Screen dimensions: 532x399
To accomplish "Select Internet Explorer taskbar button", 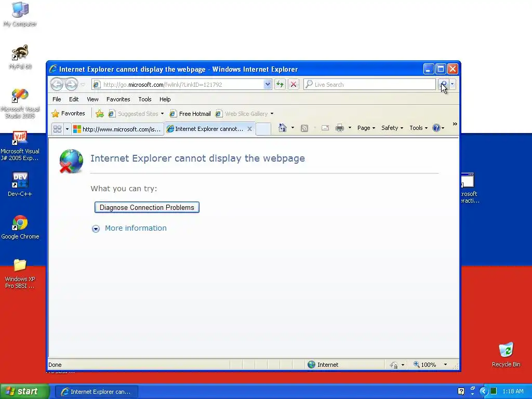I will click(97, 392).
